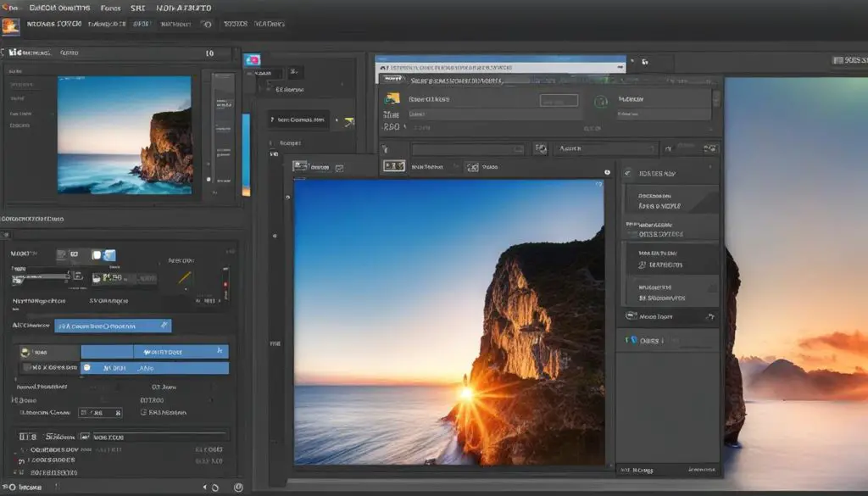This screenshot has height=496, width=868.
Task: Toggle the white square icon in the left panel
Action: [97, 255]
